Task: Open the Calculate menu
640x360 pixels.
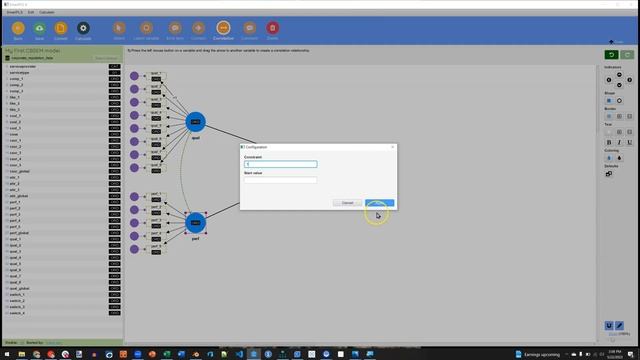Action: point(47,12)
